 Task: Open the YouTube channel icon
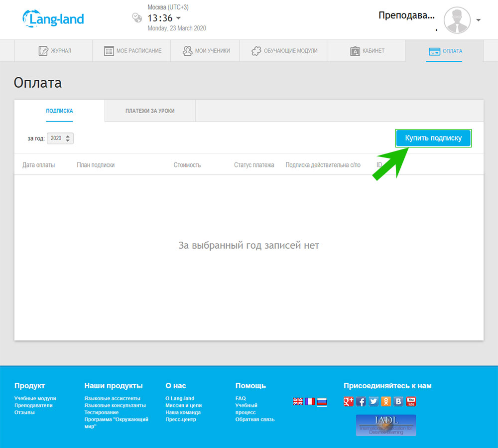pyautogui.click(x=411, y=401)
